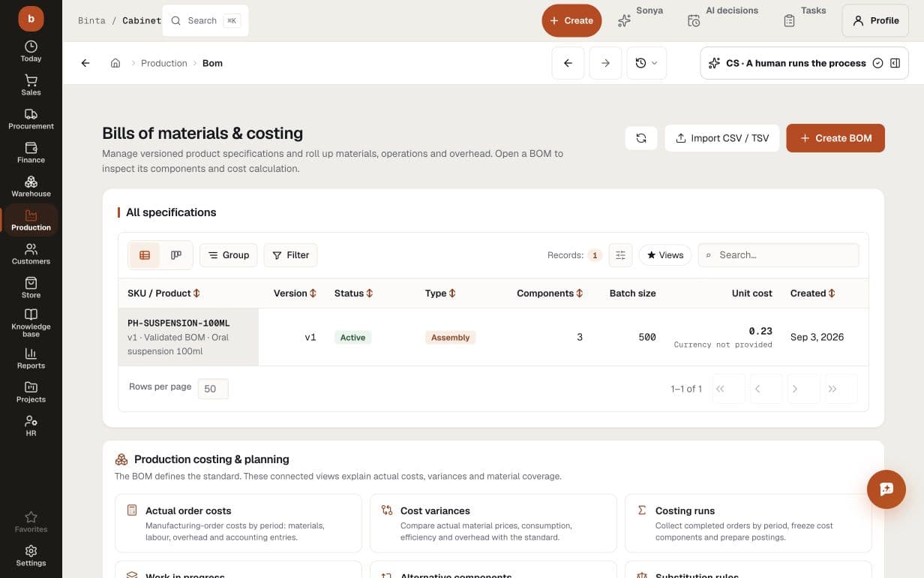
Task: Open Settings in the sidebar
Action: 31,555
